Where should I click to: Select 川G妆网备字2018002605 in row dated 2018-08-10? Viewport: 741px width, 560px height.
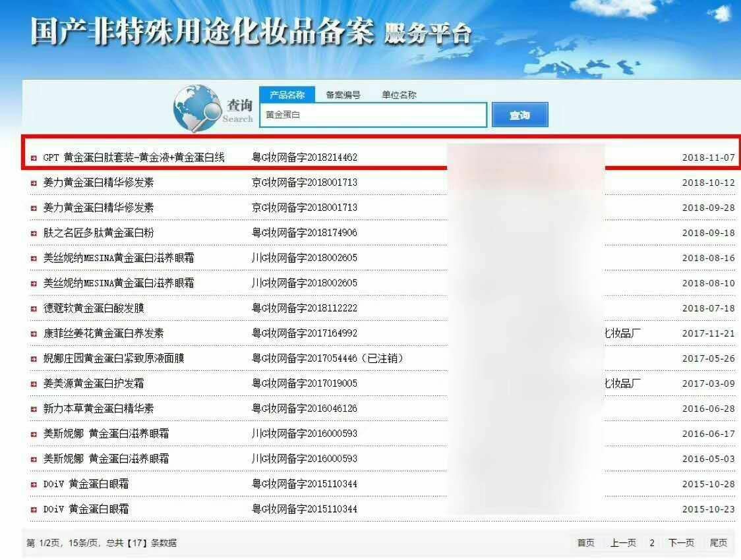305,283
